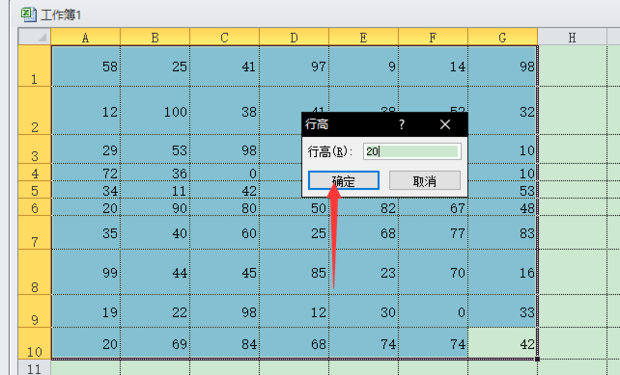Viewport: 620px width, 375px height.
Task: Click cell B2 containing 100
Action: (155, 110)
